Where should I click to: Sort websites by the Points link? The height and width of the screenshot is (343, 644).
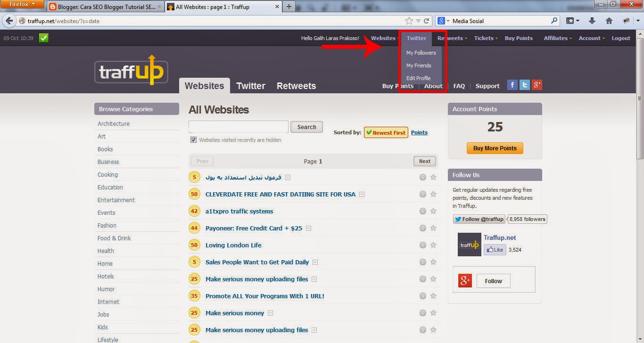pos(419,132)
